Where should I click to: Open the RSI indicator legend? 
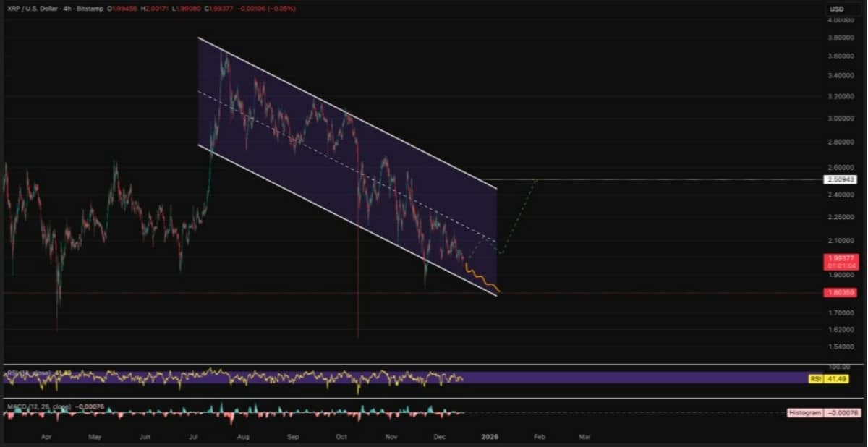[29, 373]
